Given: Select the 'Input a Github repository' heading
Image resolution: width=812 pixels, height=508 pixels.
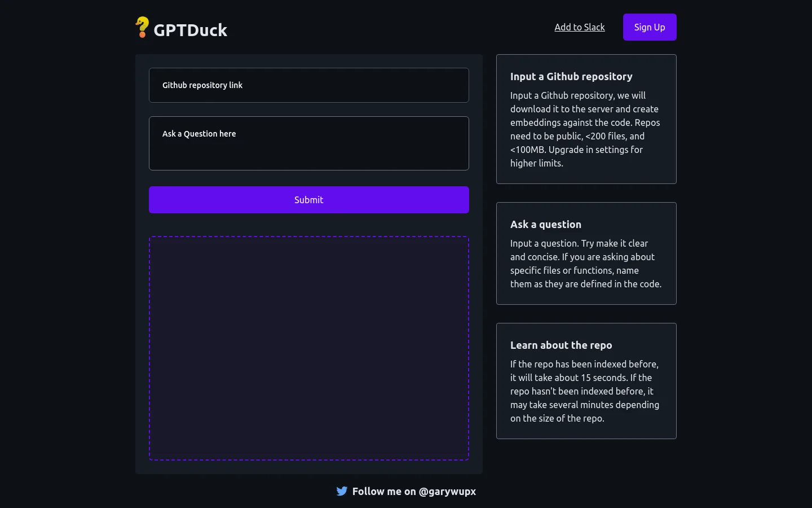Looking at the screenshot, I should [571, 77].
